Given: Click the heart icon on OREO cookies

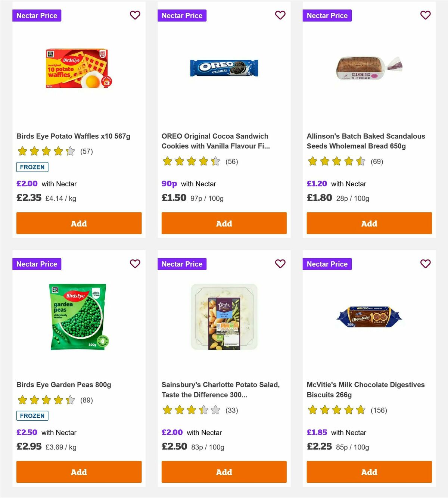Looking at the screenshot, I should (280, 15).
